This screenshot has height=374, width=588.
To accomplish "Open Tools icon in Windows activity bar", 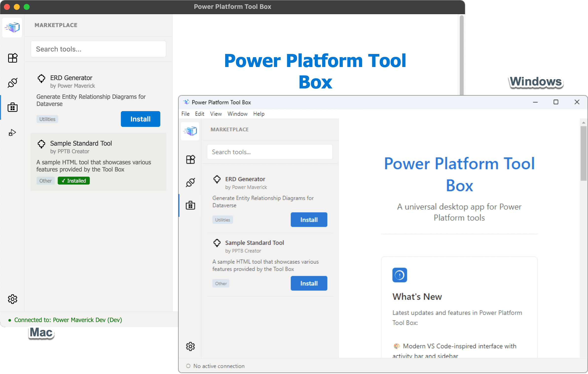I will click(190, 160).
